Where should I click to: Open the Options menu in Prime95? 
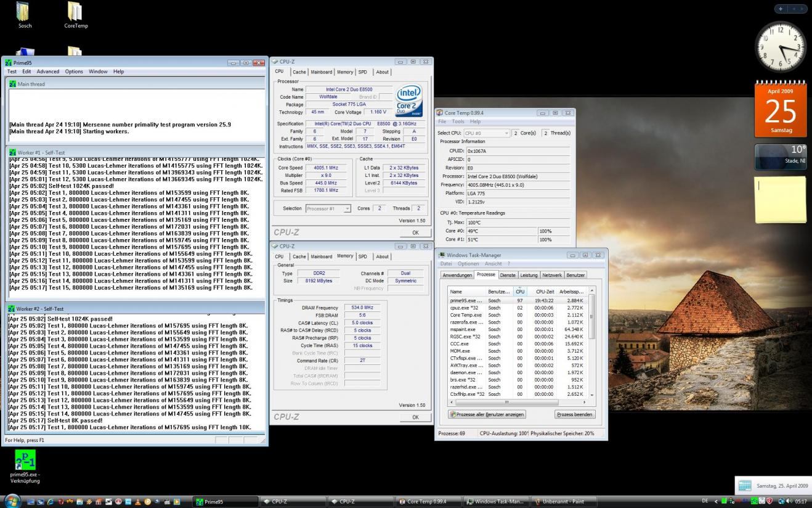(x=74, y=72)
